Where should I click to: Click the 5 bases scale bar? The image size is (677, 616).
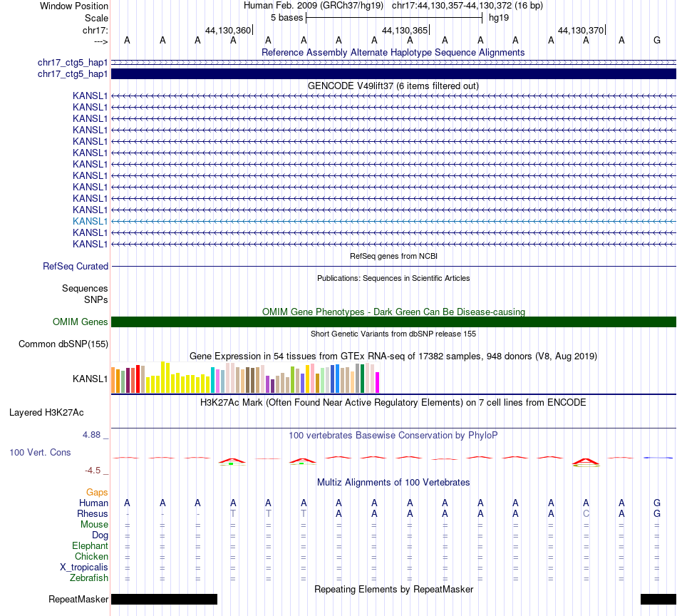click(394, 18)
